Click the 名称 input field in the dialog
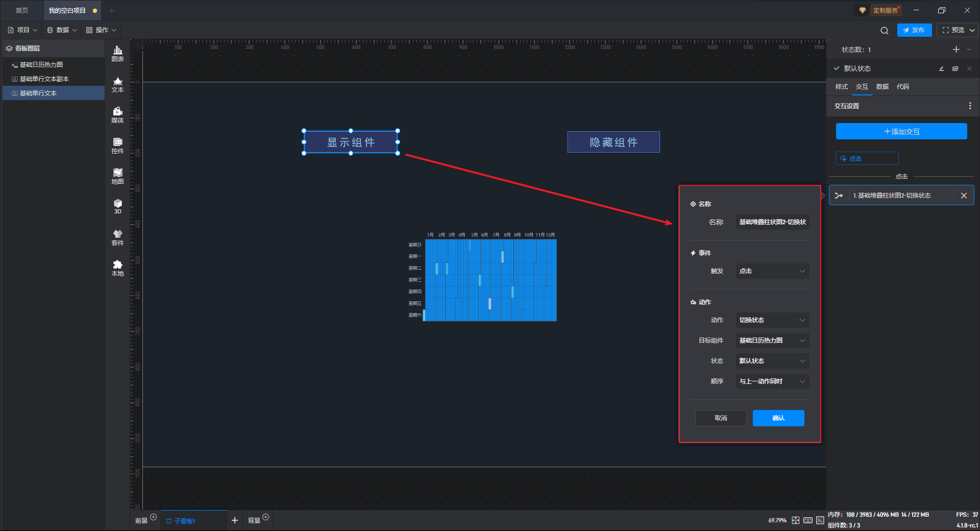 [x=772, y=222]
